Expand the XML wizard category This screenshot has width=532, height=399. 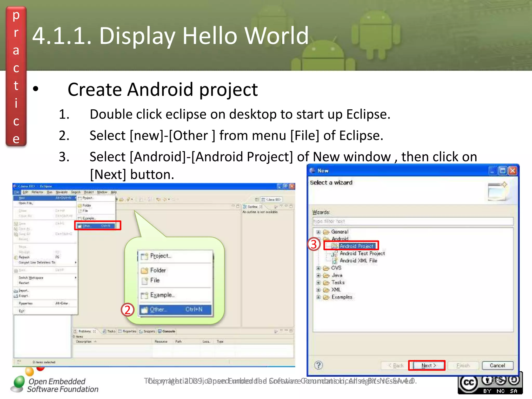(x=318, y=290)
